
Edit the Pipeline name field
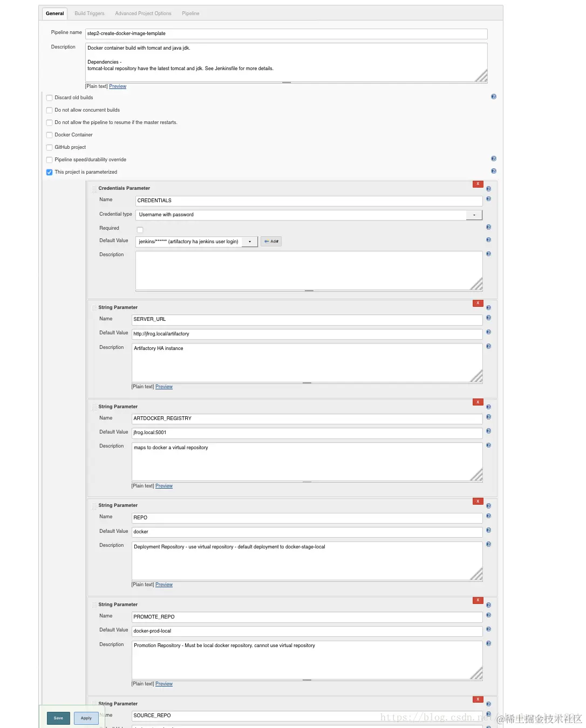click(287, 33)
